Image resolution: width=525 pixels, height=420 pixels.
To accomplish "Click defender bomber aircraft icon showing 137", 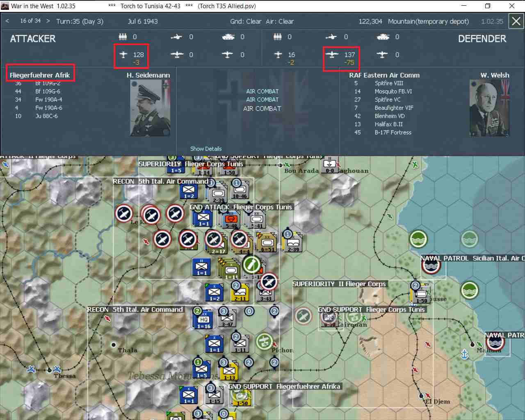I will pos(331,54).
